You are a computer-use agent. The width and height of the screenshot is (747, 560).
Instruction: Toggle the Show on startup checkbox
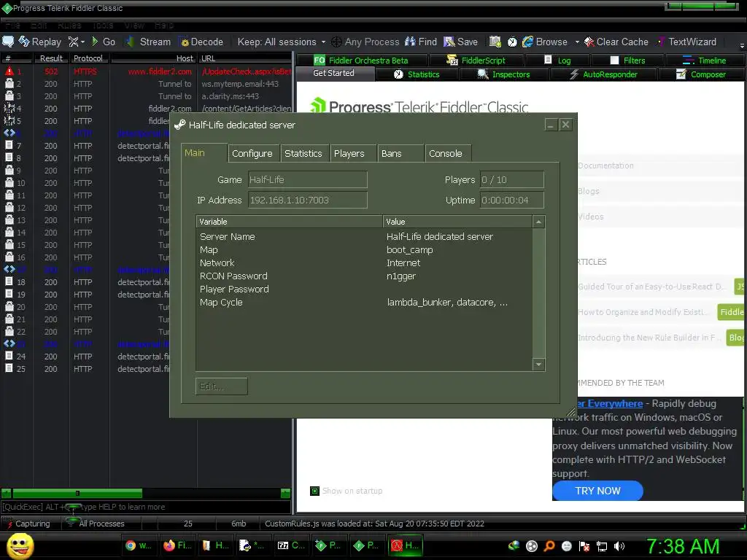314,491
